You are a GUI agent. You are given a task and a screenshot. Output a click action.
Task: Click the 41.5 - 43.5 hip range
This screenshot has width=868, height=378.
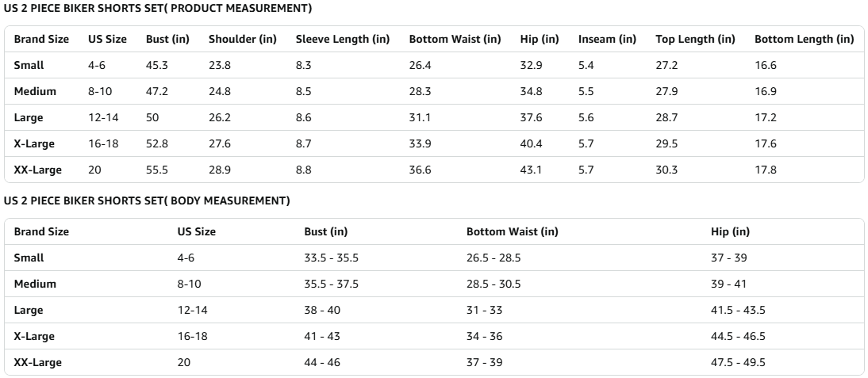coord(738,310)
